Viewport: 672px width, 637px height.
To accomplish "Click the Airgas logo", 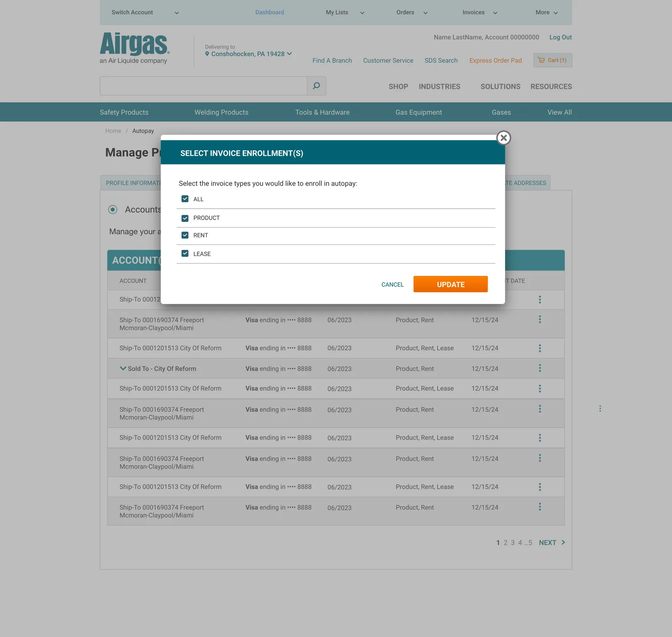I will (134, 48).
